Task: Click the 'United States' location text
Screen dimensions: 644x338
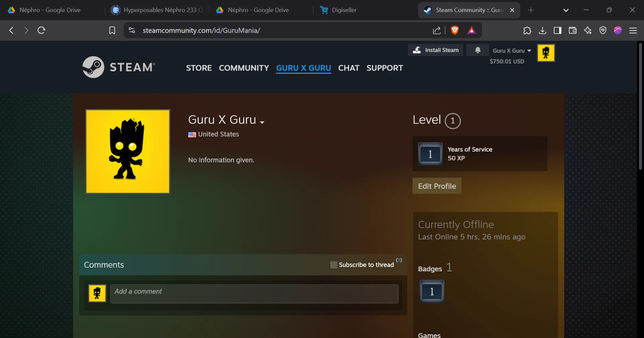Action: pos(218,134)
